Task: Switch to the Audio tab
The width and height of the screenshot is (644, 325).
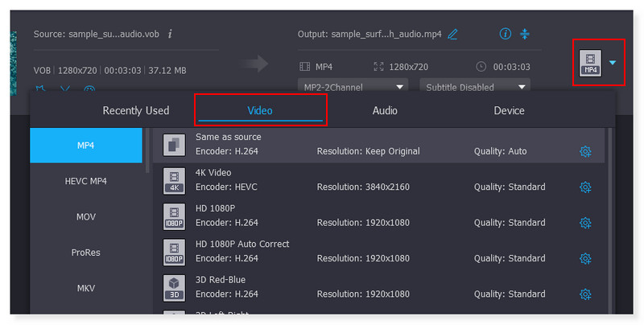Action: [384, 111]
